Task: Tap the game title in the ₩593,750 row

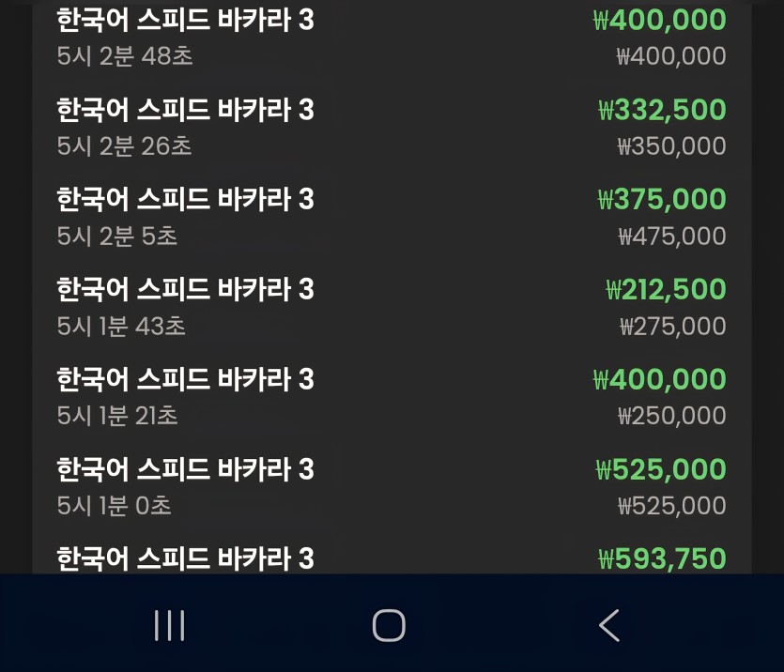Action: point(186,558)
